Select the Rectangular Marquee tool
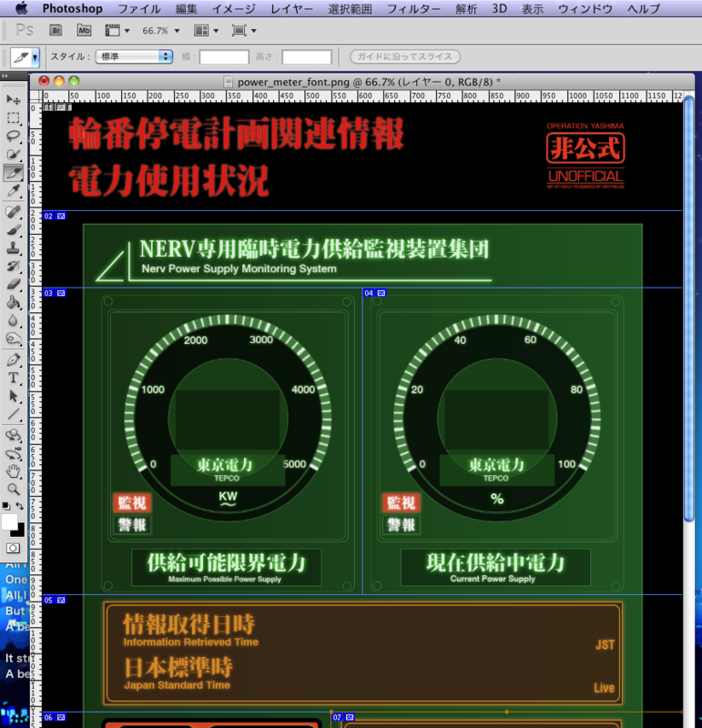This screenshot has width=702, height=728. (13, 118)
